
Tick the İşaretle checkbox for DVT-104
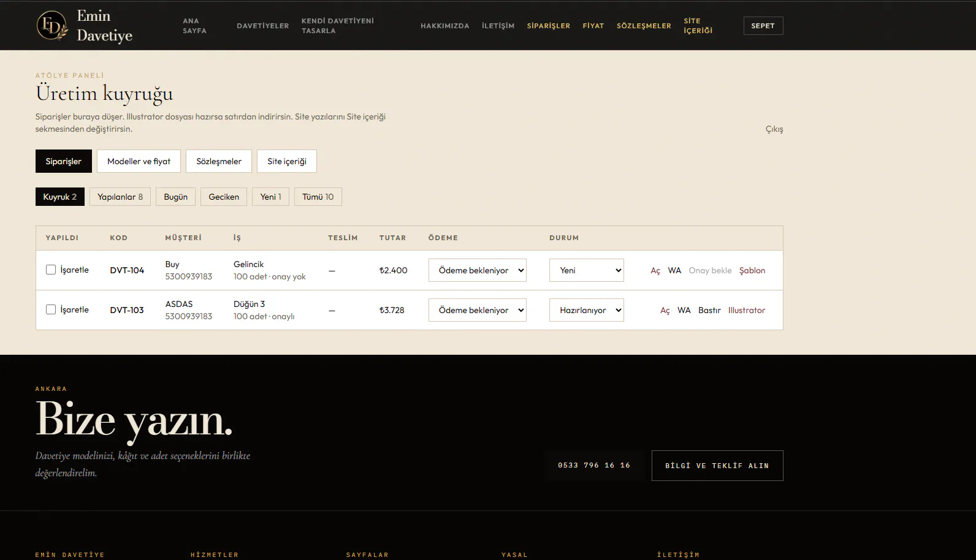point(51,270)
